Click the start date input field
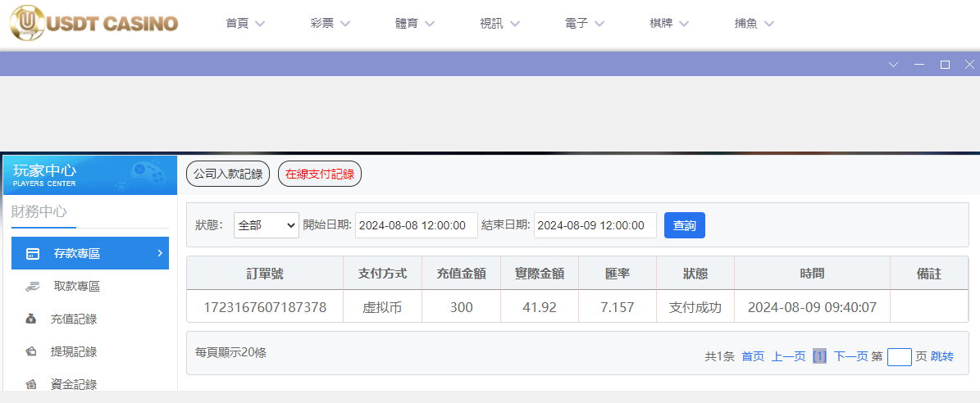 pyautogui.click(x=416, y=225)
